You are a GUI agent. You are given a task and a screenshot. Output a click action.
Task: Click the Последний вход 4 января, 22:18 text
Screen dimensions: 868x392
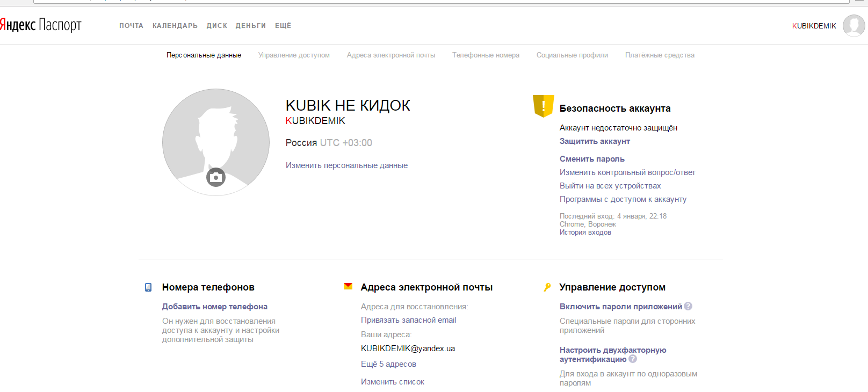(x=613, y=216)
